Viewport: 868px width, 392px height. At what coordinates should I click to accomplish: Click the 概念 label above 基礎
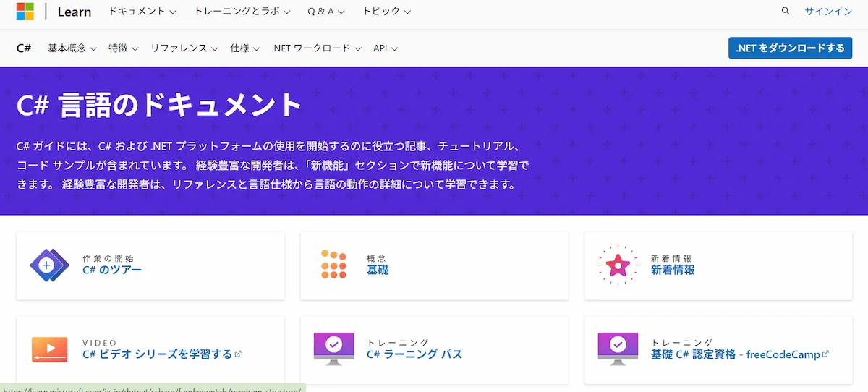point(377,258)
